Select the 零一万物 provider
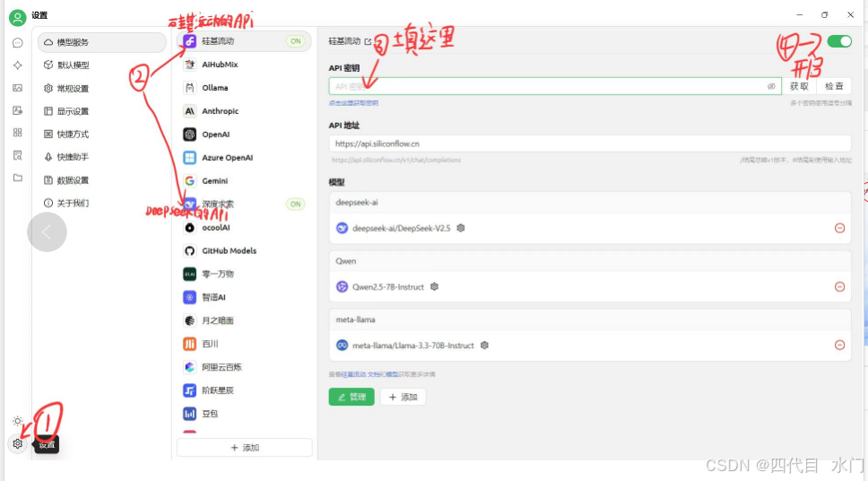Image resolution: width=868 pixels, height=481 pixels. click(244, 274)
